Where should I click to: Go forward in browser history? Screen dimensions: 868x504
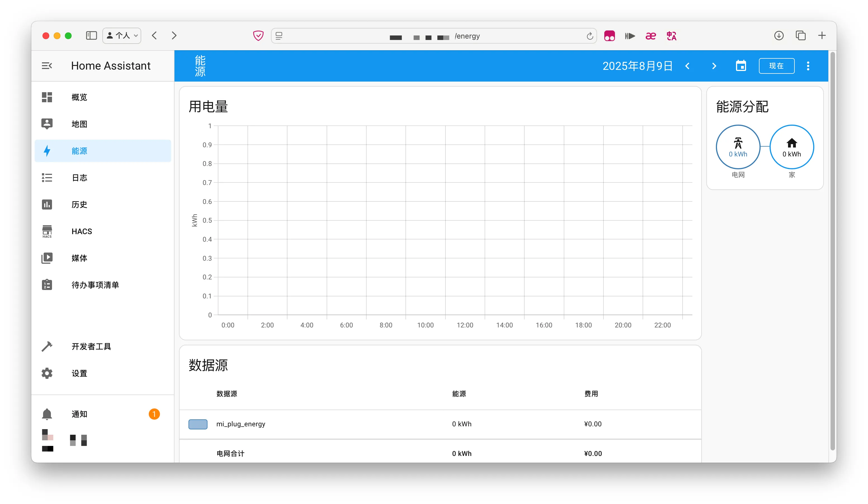[x=174, y=35]
